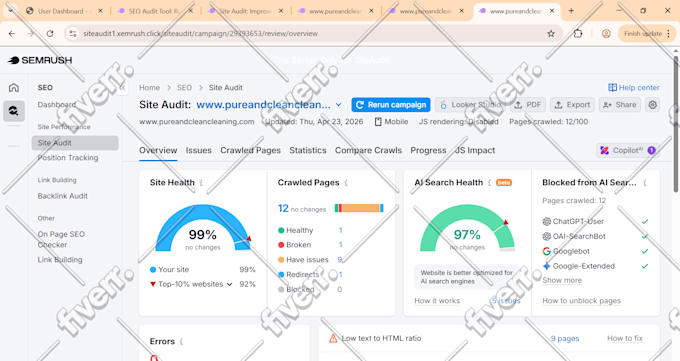Screen dimensions: 680x361
Task: Click the Share button
Action: pyautogui.click(x=620, y=105)
